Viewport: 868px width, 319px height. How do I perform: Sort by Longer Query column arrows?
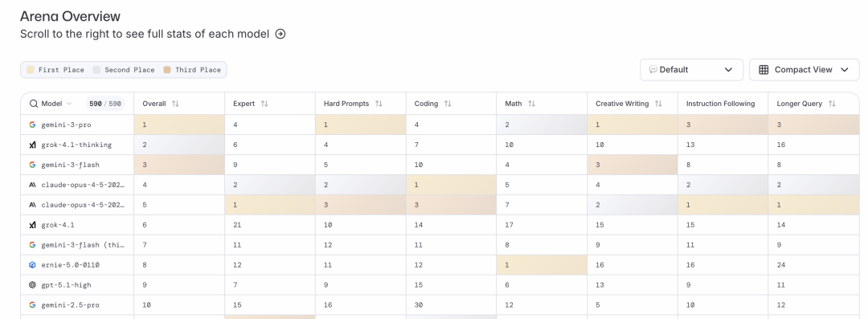click(x=832, y=104)
